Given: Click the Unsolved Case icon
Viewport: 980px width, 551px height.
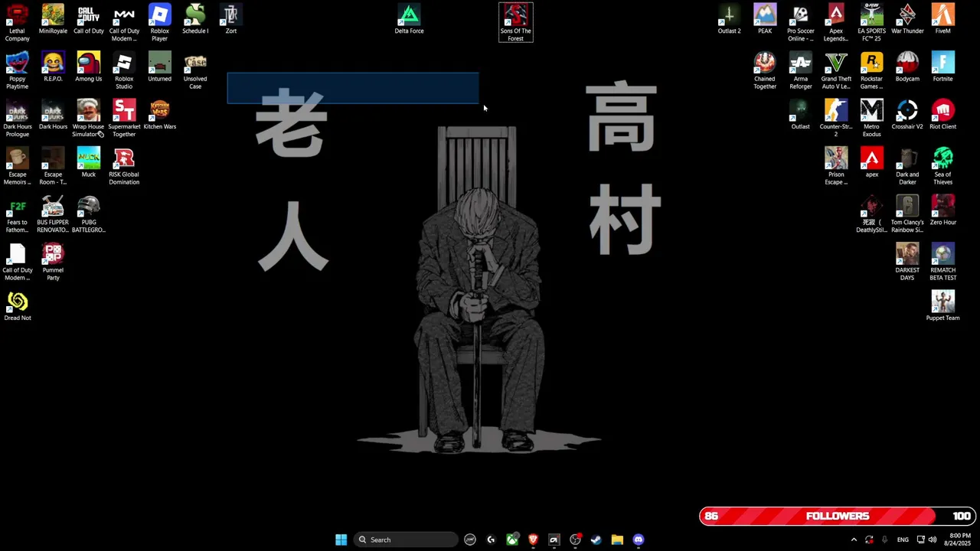Looking at the screenshot, I should click(x=195, y=70).
